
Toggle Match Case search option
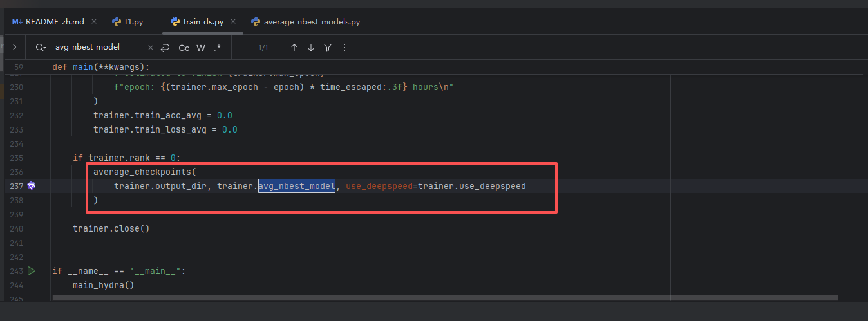click(x=184, y=48)
